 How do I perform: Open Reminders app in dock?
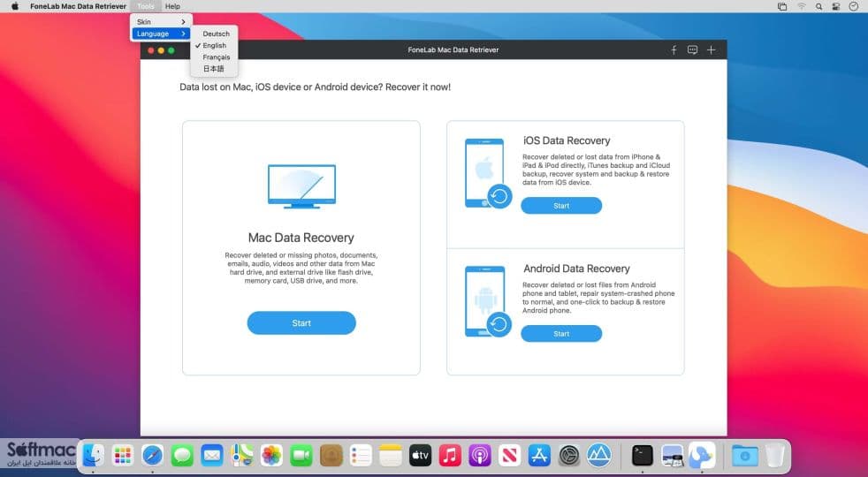click(361, 456)
